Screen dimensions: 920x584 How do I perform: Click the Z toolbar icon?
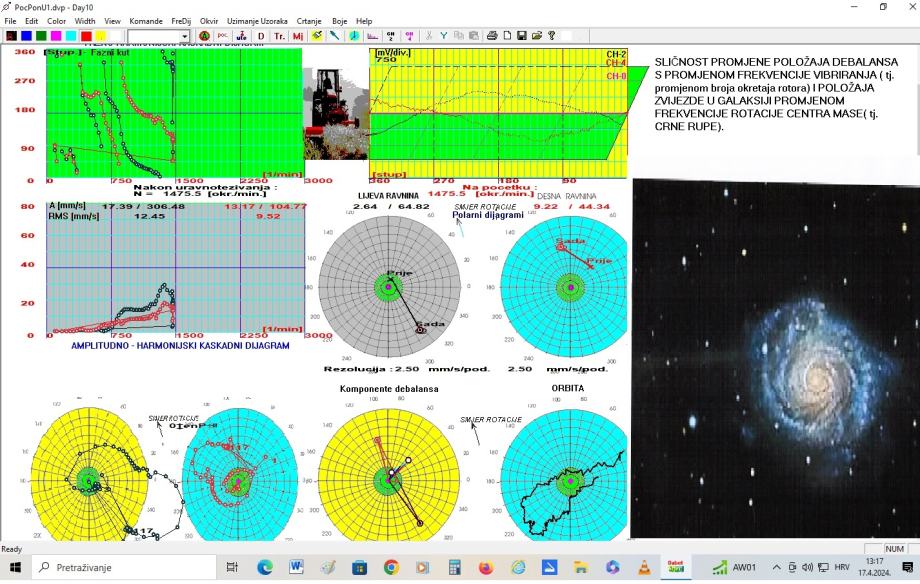(x=241, y=36)
